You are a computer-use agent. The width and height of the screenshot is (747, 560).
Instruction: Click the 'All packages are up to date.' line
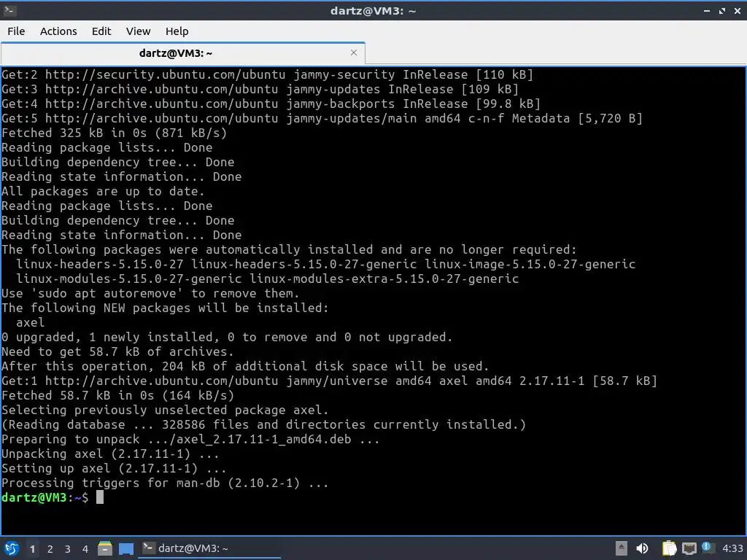point(103,192)
